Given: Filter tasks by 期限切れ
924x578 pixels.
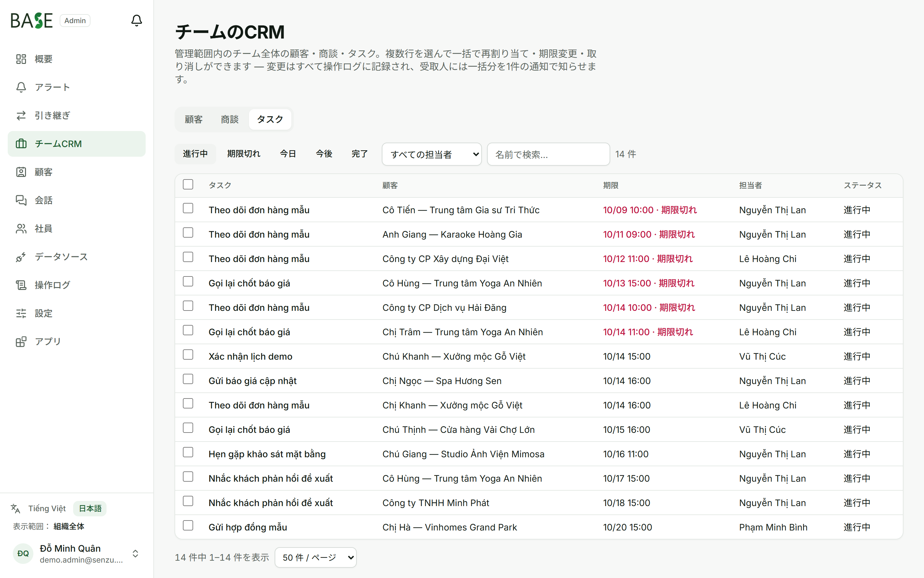Looking at the screenshot, I should tap(244, 154).
